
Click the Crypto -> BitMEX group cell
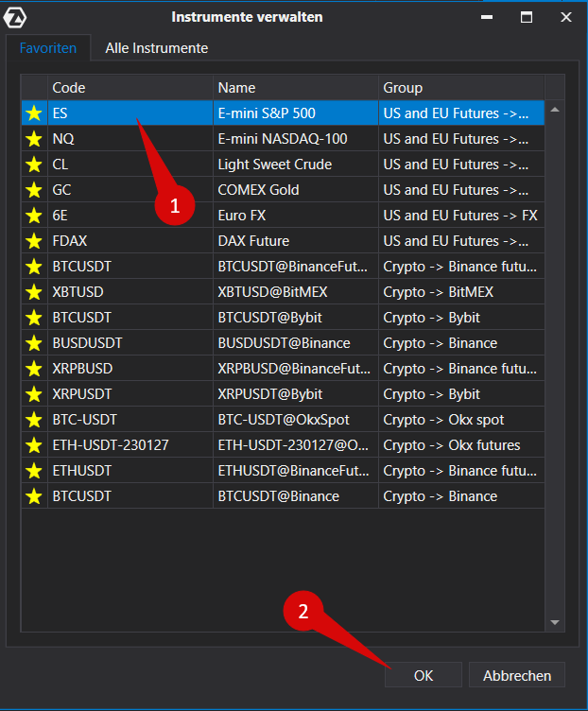(x=461, y=292)
